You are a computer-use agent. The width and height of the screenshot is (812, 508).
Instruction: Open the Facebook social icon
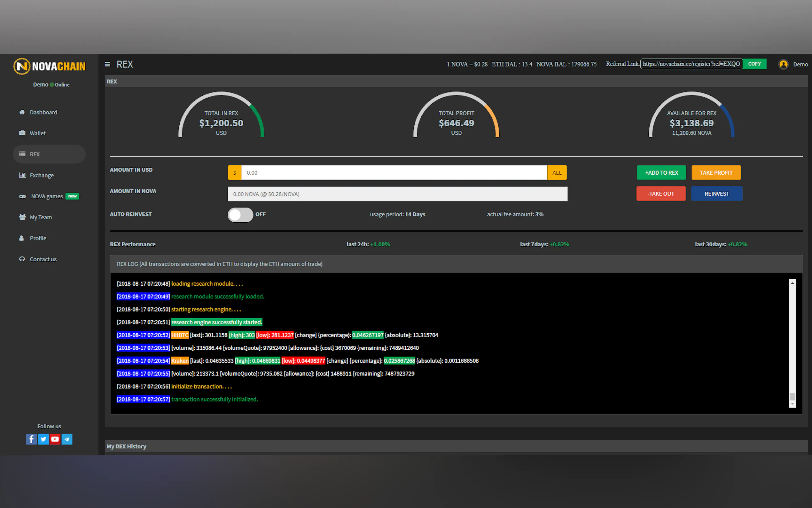[31, 439]
